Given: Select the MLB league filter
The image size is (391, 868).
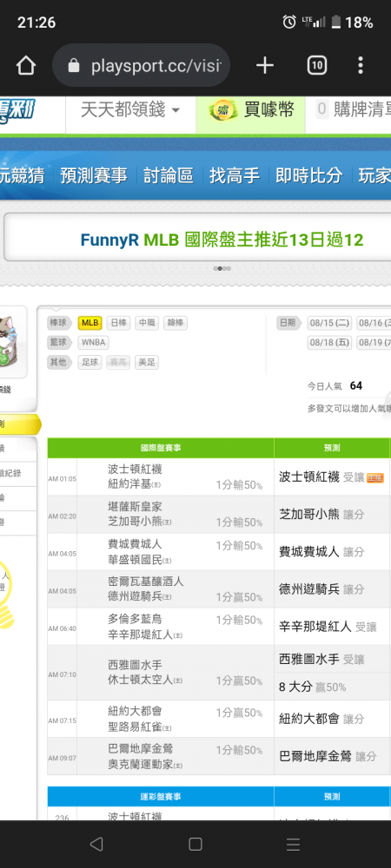Looking at the screenshot, I should click(x=89, y=323).
